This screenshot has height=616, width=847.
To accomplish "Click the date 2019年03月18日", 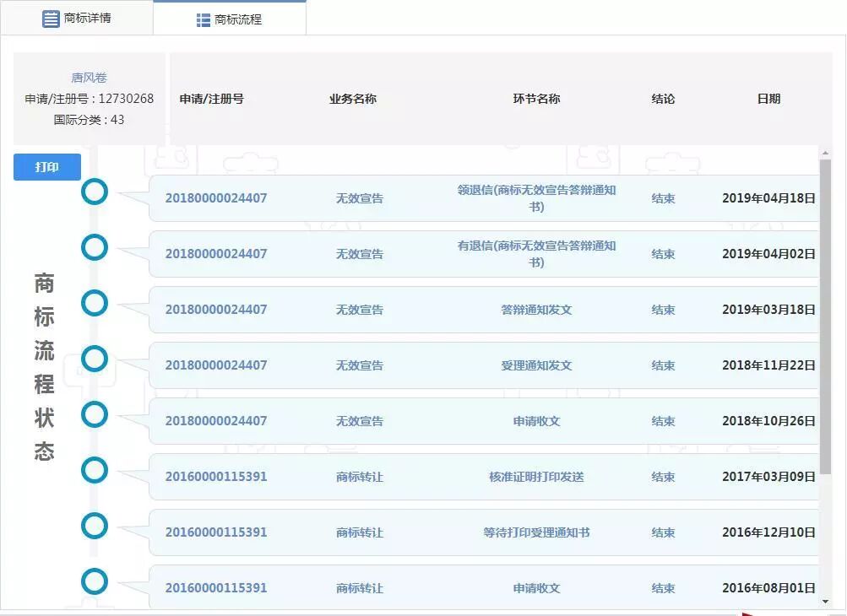I will point(768,310).
